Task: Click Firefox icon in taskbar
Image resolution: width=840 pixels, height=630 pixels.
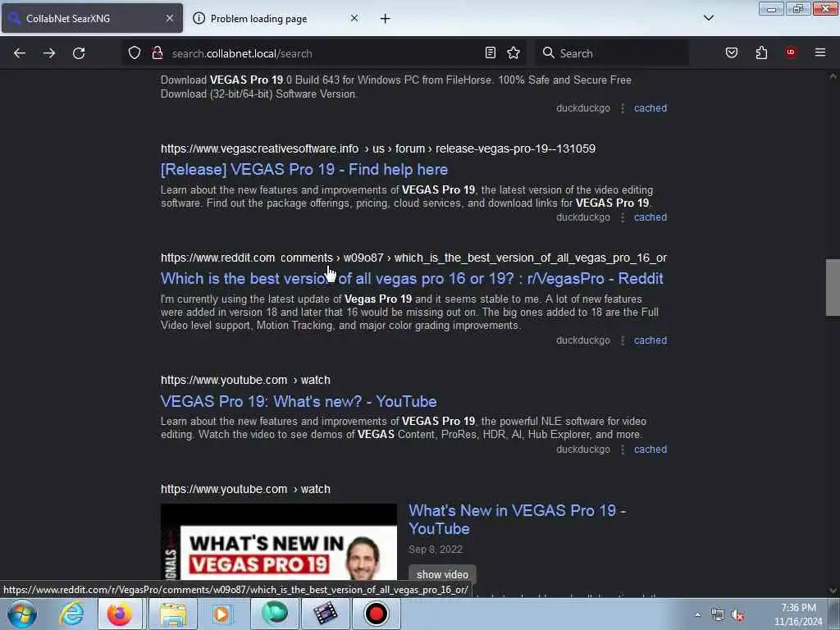Action: tap(120, 614)
